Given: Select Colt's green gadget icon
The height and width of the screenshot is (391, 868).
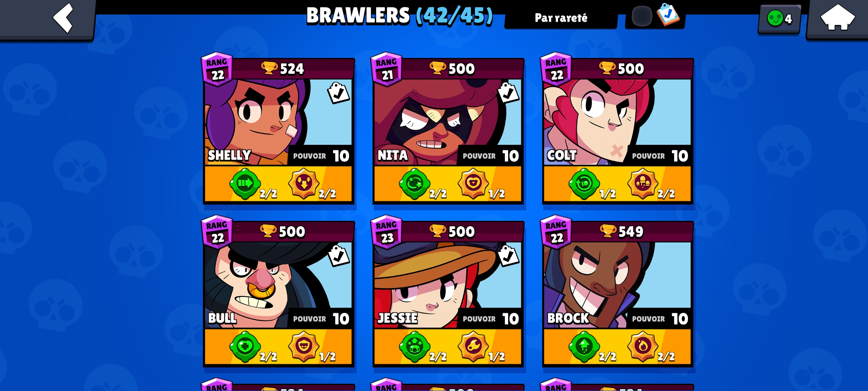Looking at the screenshot, I should point(584,184).
